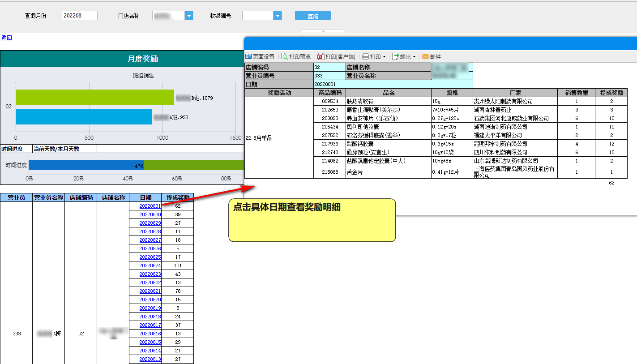Open date link 20220816
Viewport: 637px width, 364px height.
pos(150,334)
